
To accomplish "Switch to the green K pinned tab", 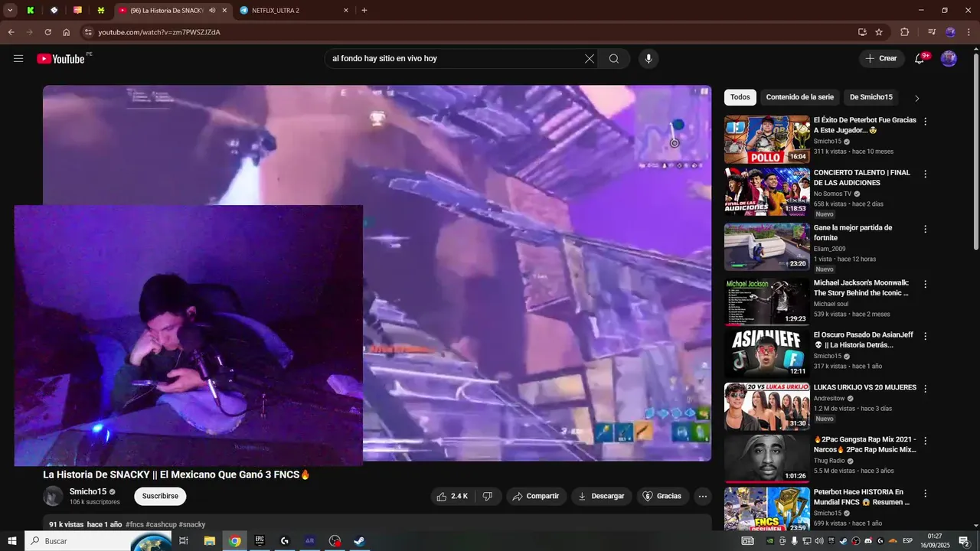I will click(30, 11).
